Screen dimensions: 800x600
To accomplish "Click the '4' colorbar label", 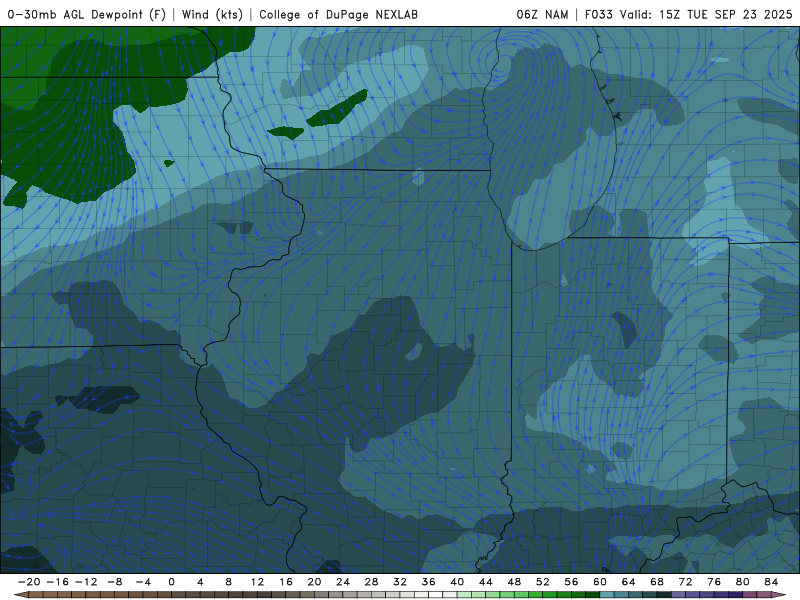I will [200, 582].
